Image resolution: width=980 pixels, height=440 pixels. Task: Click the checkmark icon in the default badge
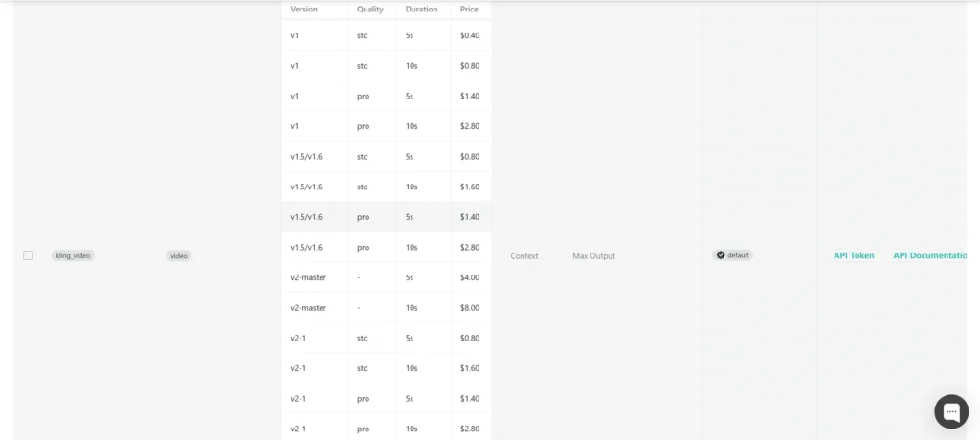click(x=720, y=255)
